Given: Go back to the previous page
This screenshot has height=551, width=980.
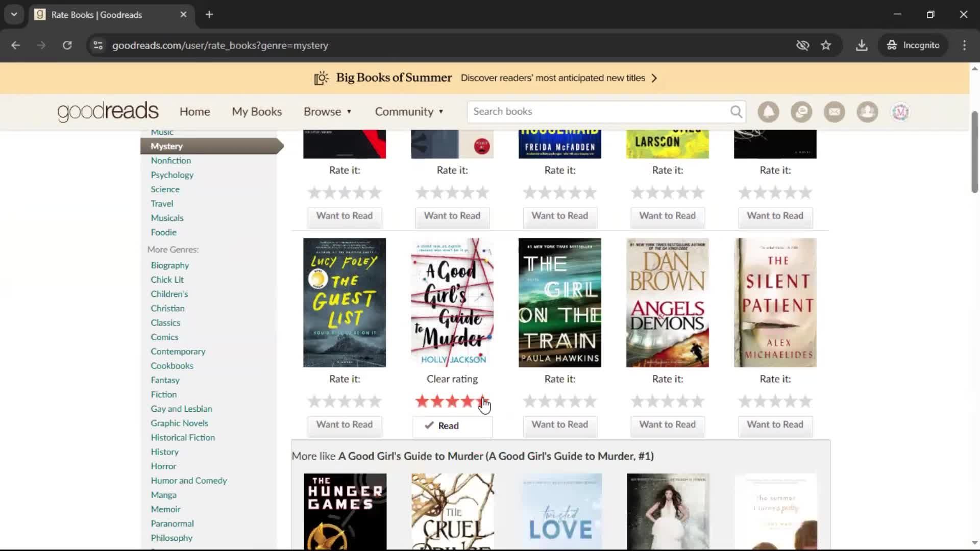Looking at the screenshot, I should (x=16, y=45).
